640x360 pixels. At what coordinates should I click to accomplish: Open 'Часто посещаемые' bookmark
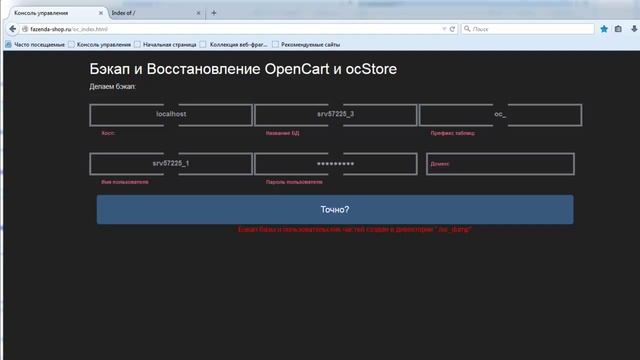click(x=35, y=44)
